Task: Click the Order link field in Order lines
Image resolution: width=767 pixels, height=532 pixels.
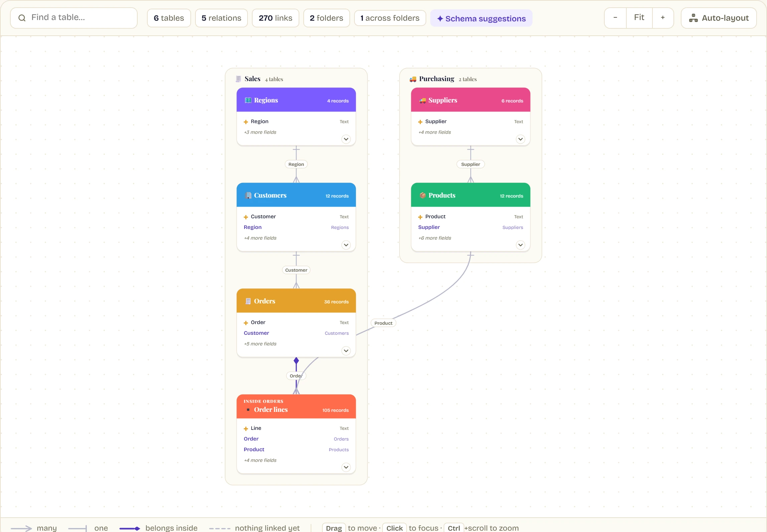Action: pos(296,439)
